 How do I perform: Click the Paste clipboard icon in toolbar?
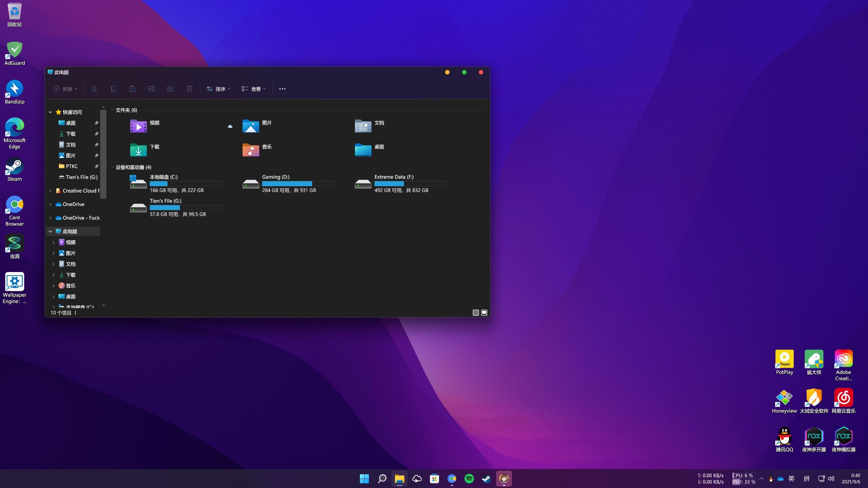(133, 89)
